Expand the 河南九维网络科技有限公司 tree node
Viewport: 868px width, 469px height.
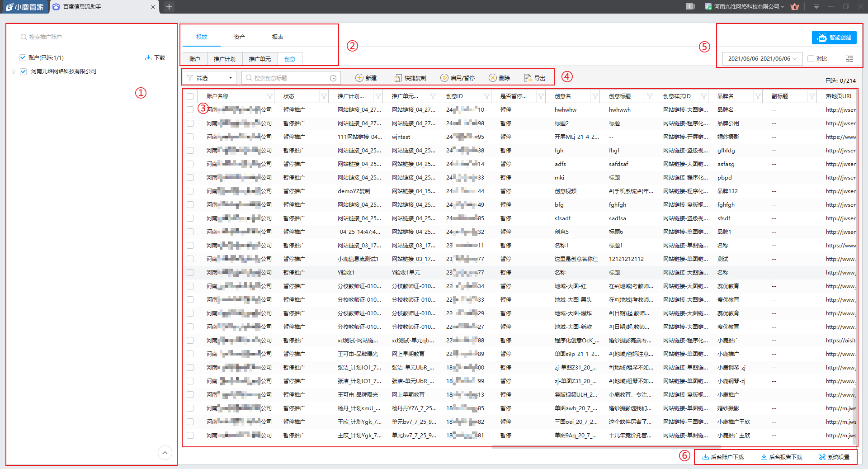coord(14,71)
